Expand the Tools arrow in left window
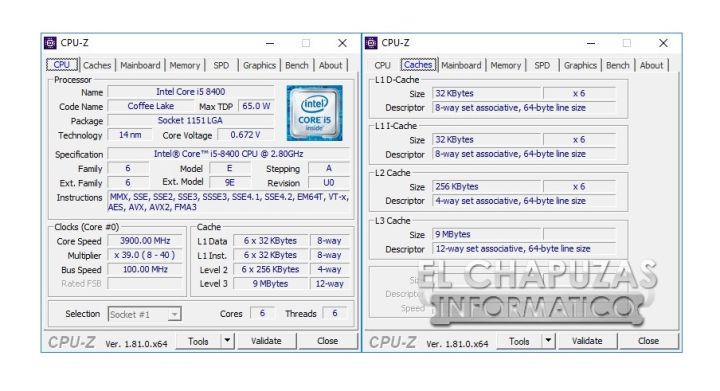Screen dimensions: 720x391 coord(227,341)
